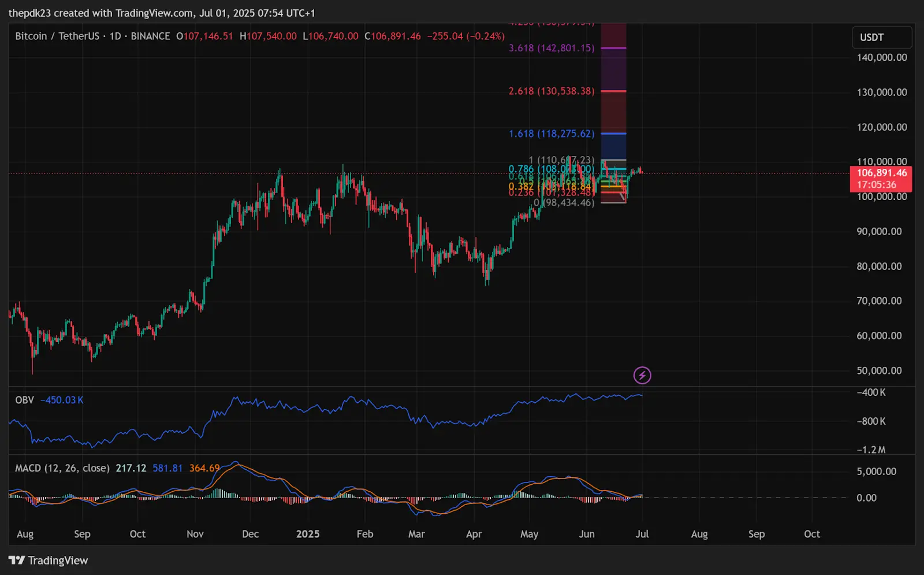Click the OBV value -450.03 K
924x575 pixels.
(x=62, y=400)
